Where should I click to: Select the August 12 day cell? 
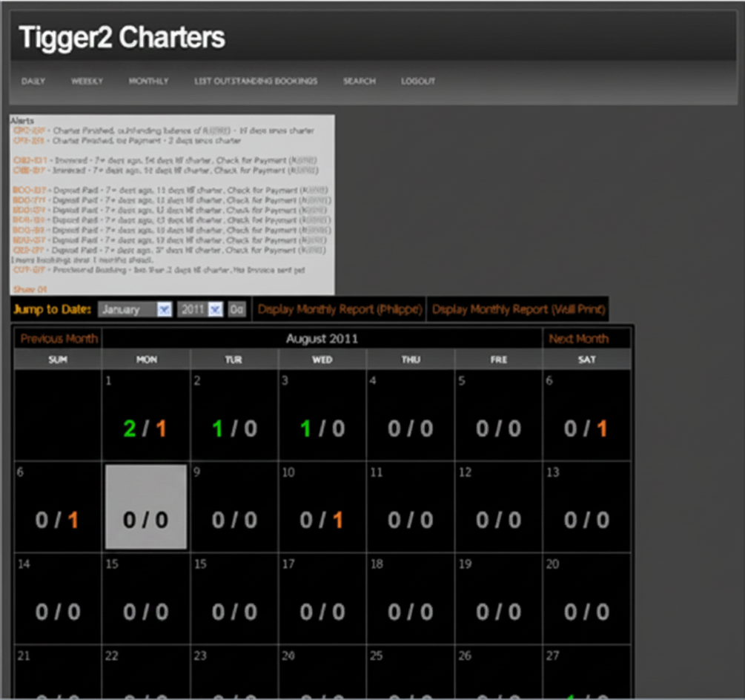[x=498, y=507]
